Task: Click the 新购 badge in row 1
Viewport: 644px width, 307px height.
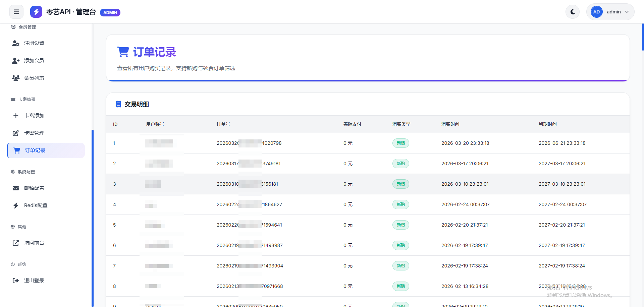Action: coord(400,143)
